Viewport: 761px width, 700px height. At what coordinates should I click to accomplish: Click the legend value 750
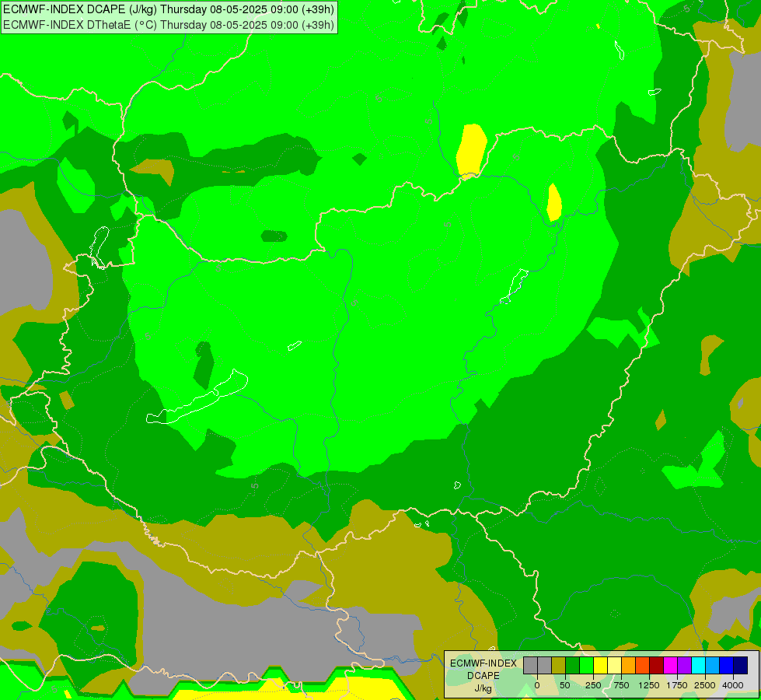pos(621,685)
